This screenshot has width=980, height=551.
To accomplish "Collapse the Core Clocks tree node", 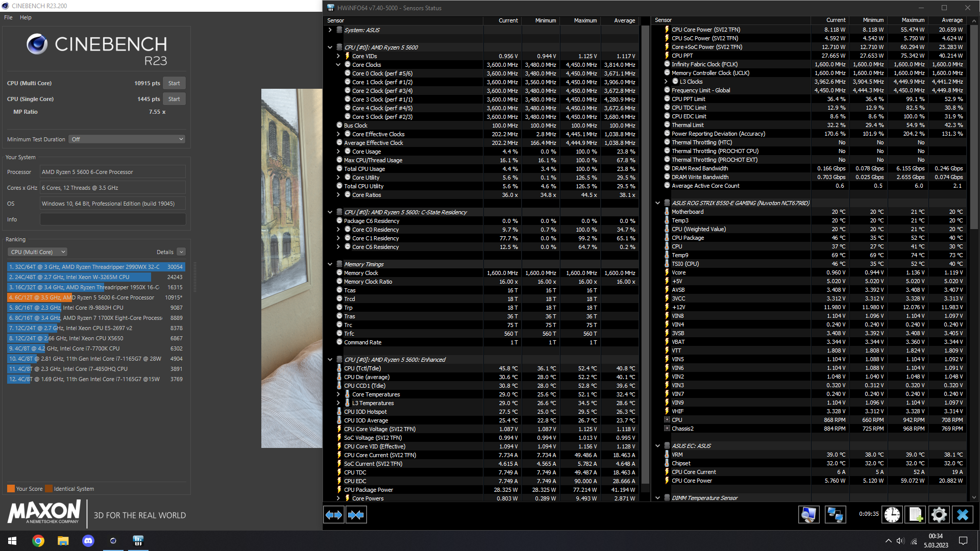I will click(338, 65).
